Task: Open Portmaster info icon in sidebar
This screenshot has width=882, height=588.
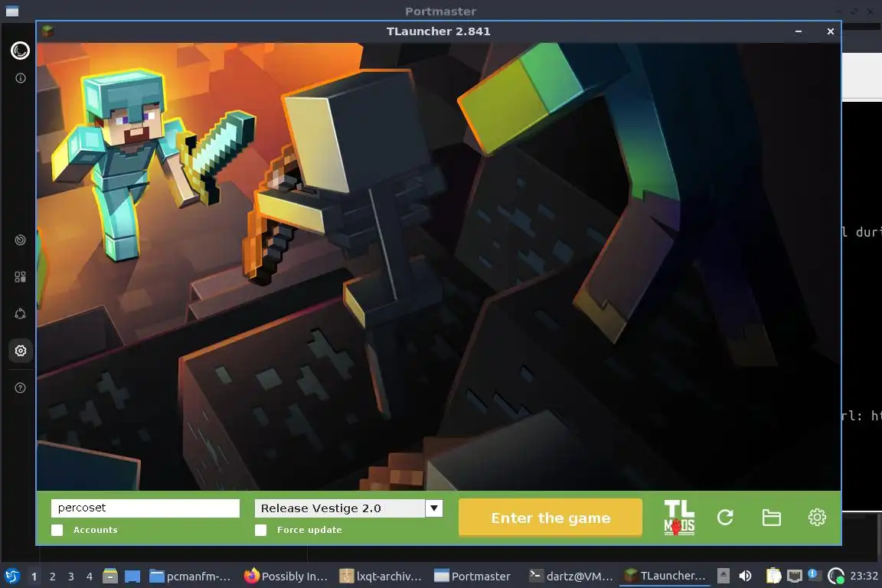Action: tap(20, 78)
